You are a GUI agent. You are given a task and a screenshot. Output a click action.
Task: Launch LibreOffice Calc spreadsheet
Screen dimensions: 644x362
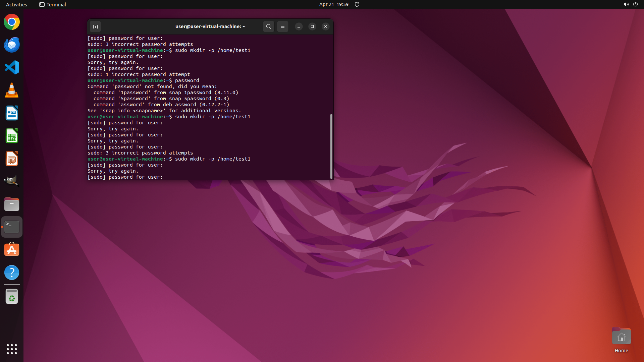coord(12,136)
